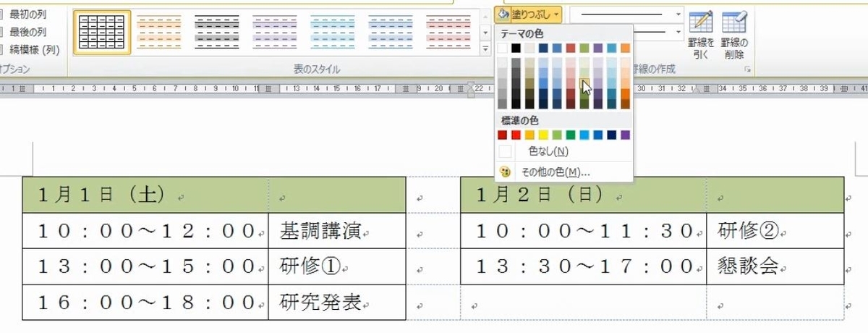Click the 1月2日(日) header cell

pyautogui.click(x=584, y=195)
